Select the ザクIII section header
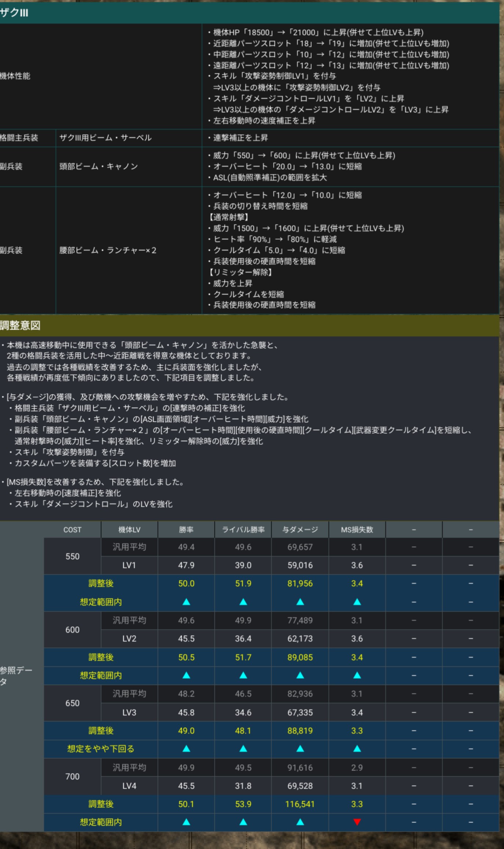The width and height of the screenshot is (504, 849). click(x=249, y=13)
